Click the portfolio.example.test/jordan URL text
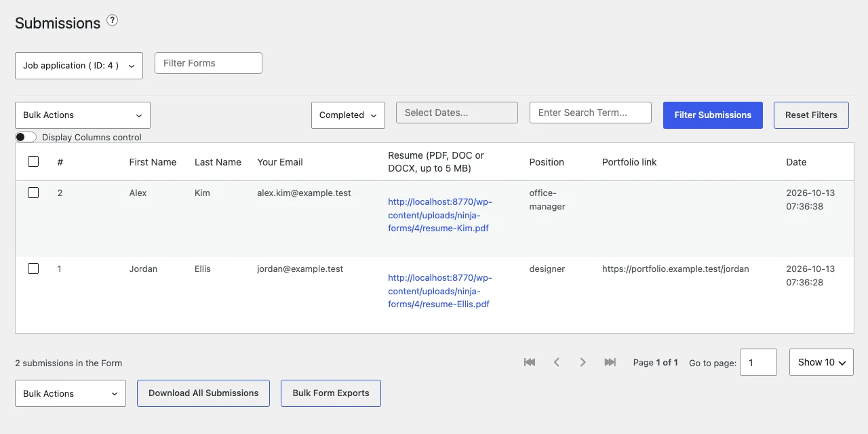The width and height of the screenshot is (868, 434). pos(675,269)
